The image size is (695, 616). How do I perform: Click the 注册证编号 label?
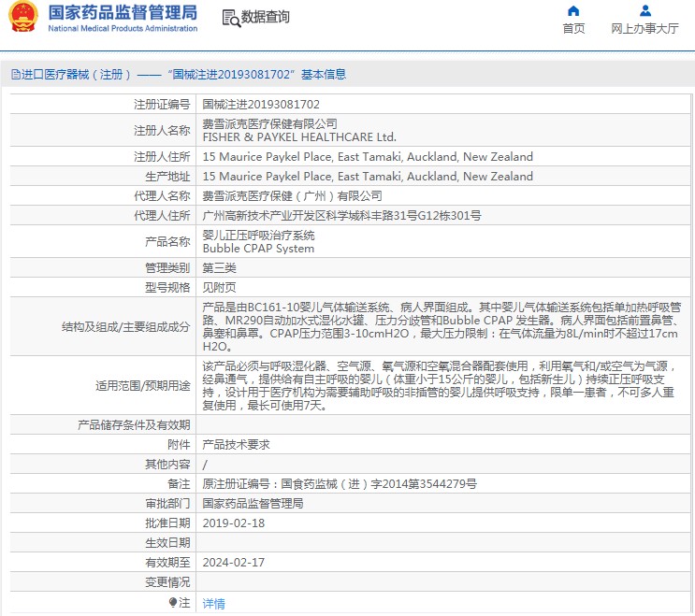click(162, 105)
